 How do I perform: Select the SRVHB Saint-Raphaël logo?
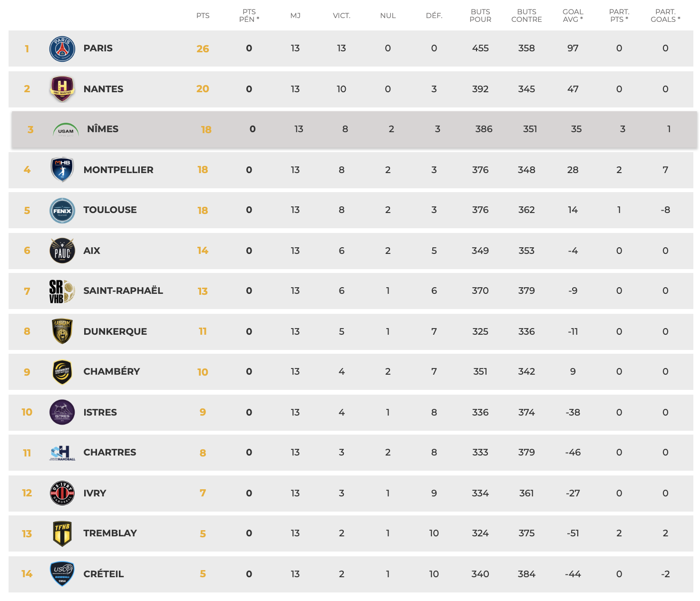point(62,291)
